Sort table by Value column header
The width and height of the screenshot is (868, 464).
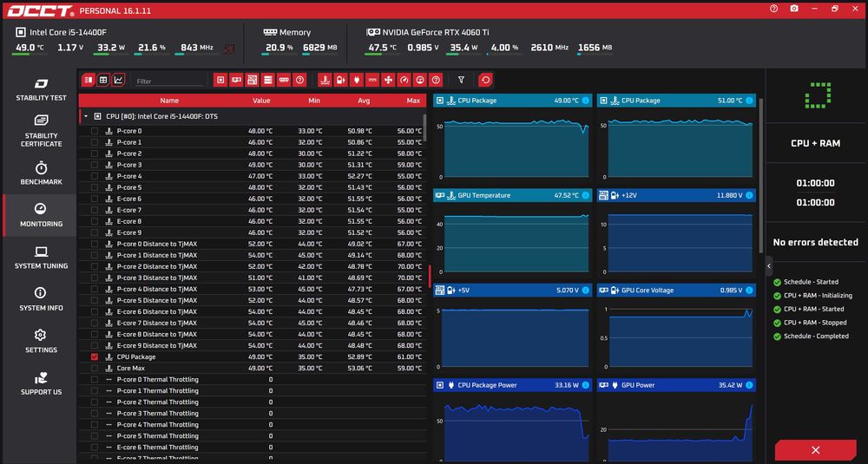point(261,101)
